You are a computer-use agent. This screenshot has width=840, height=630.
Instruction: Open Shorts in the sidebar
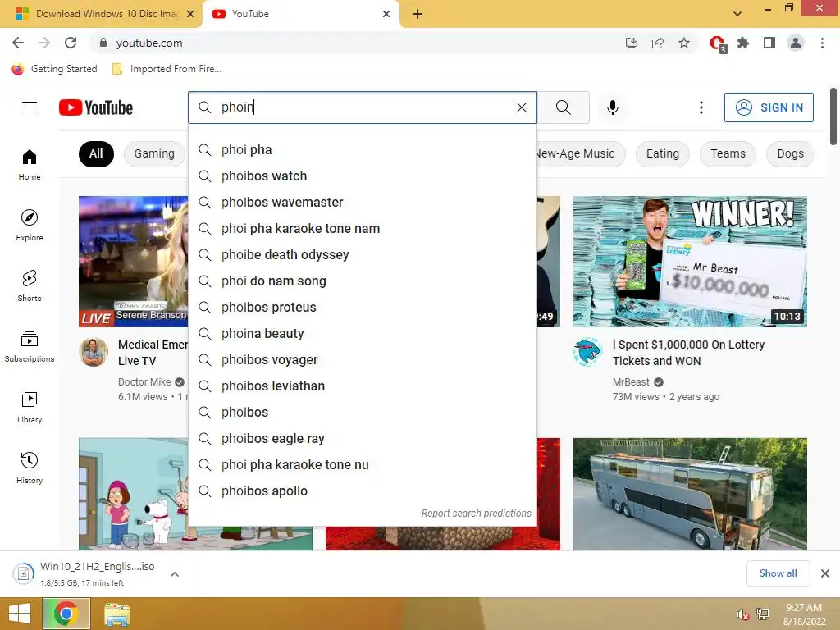pos(30,286)
